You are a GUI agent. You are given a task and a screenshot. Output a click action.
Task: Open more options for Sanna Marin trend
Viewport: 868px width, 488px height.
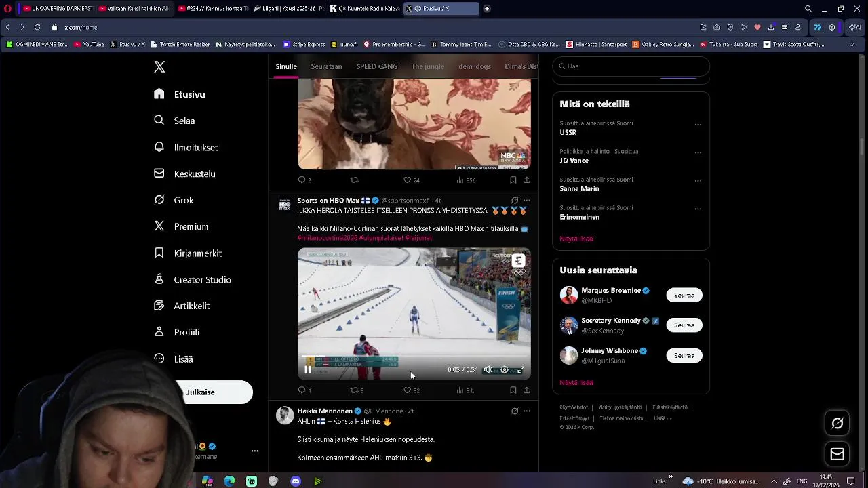(x=698, y=181)
